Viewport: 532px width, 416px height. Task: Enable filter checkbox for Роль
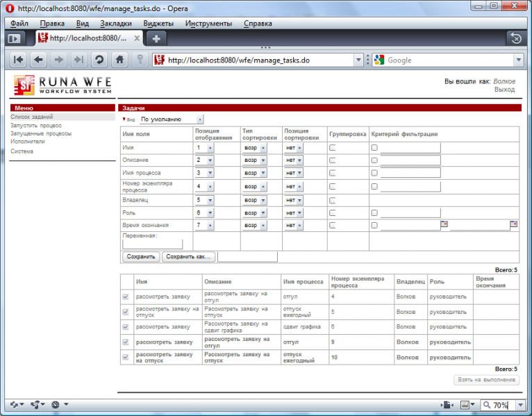(374, 213)
